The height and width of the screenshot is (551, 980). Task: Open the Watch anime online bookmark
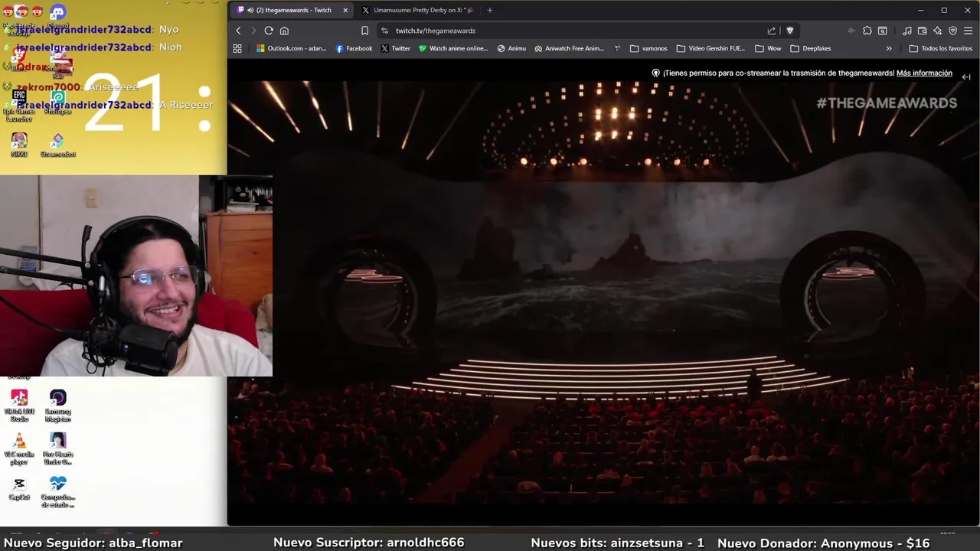pos(453,48)
